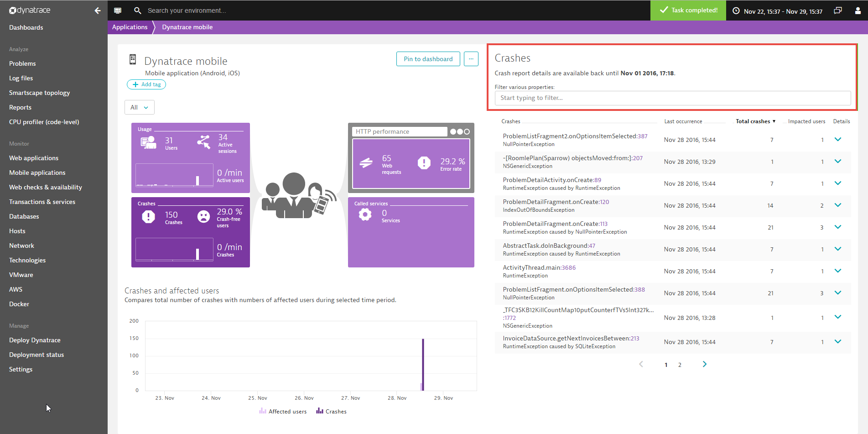Click Pin to dashboard button
This screenshot has width=868, height=434.
[x=428, y=59]
